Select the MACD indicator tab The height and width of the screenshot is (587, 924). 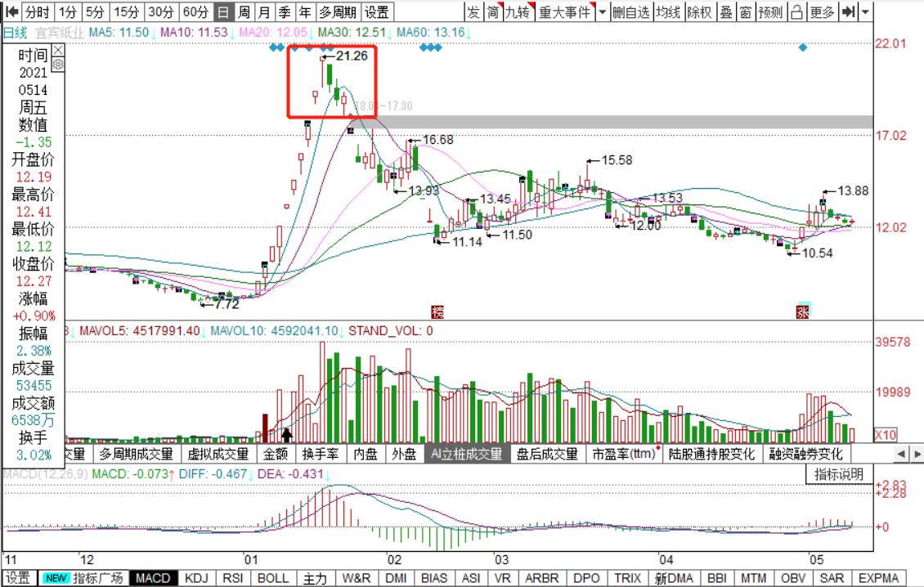[153, 577]
